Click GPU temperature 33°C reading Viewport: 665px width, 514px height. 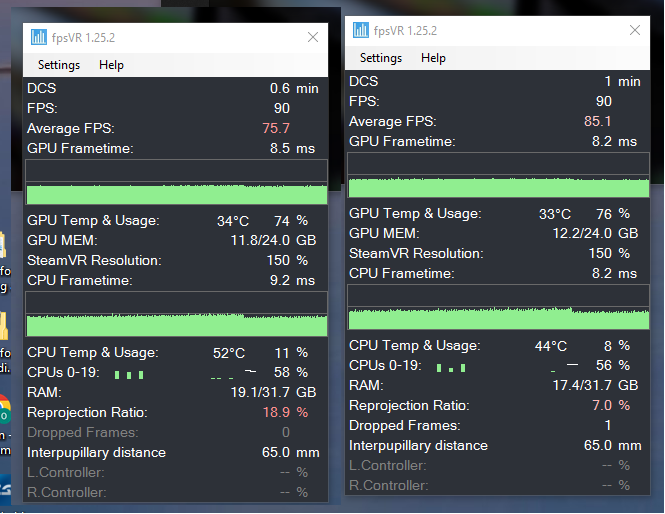[555, 214]
